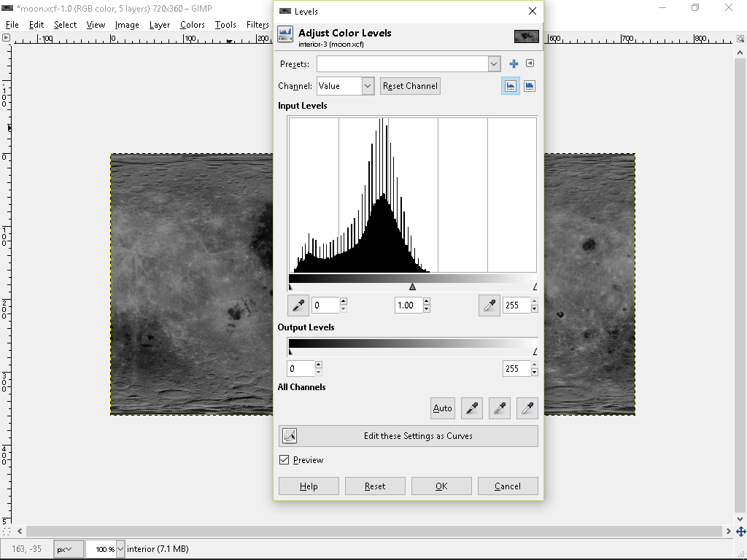747x560 pixels.
Task: Click the Edit these Settings as Curves icon
Action: point(289,435)
